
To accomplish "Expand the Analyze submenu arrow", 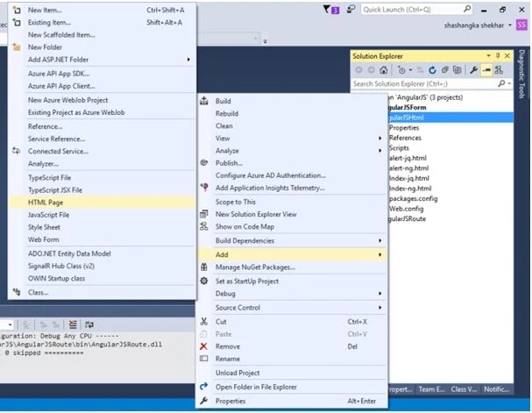I will coord(380,150).
